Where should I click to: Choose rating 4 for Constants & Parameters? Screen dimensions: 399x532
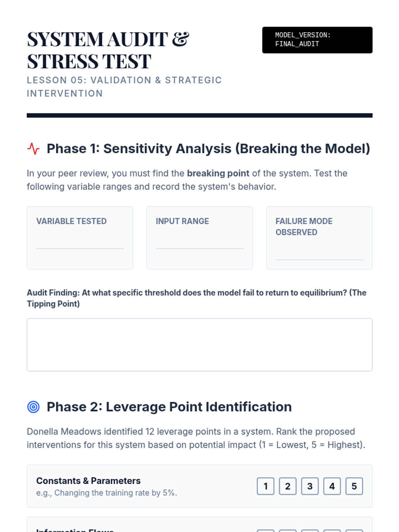tap(332, 486)
